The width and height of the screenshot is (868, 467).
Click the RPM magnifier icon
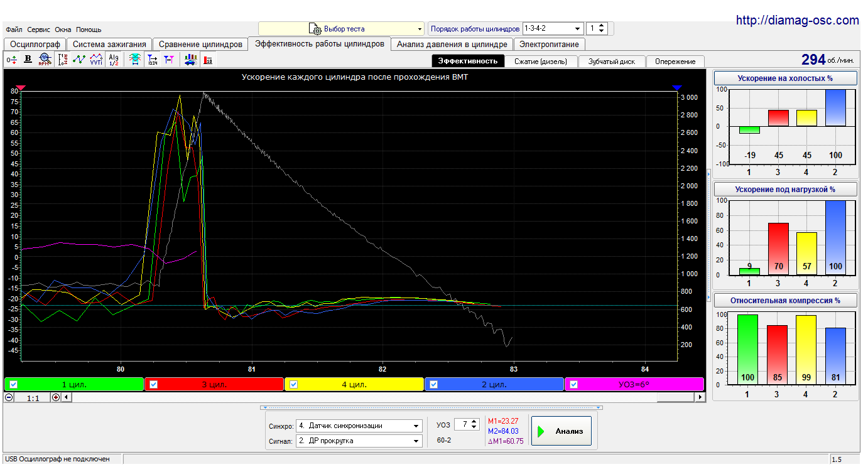coord(45,60)
